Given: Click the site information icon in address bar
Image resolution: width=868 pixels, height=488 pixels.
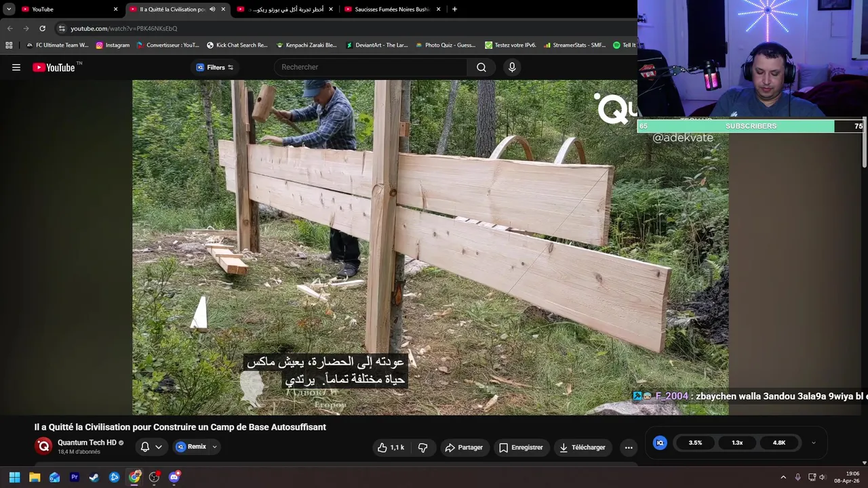Looking at the screenshot, I should 62,28.
